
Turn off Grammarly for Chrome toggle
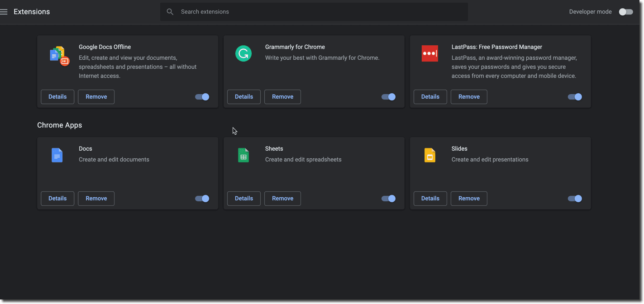(x=389, y=97)
